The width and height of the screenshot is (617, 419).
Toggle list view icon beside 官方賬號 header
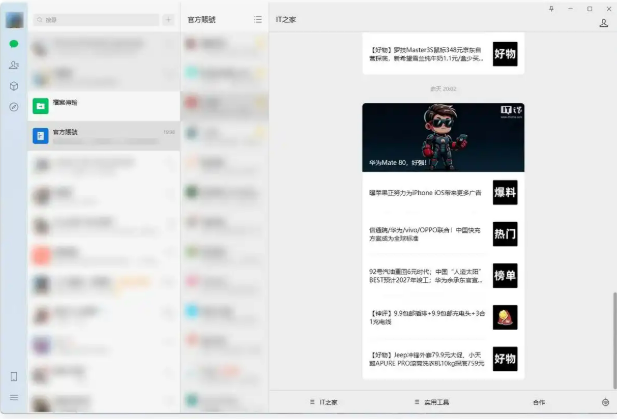258,20
